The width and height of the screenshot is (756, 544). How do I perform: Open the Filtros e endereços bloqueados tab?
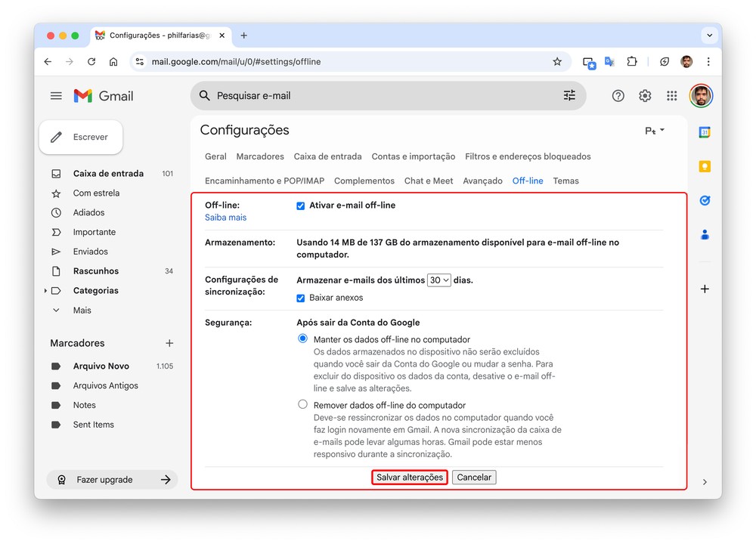528,157
